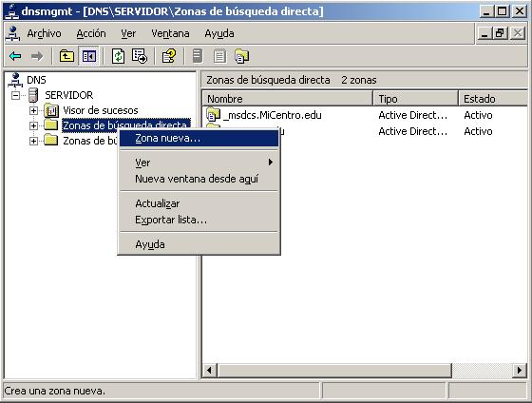Sort by the Nombre column header
The width and height of the screenshot is (532, 403).
tap(287, 99)
